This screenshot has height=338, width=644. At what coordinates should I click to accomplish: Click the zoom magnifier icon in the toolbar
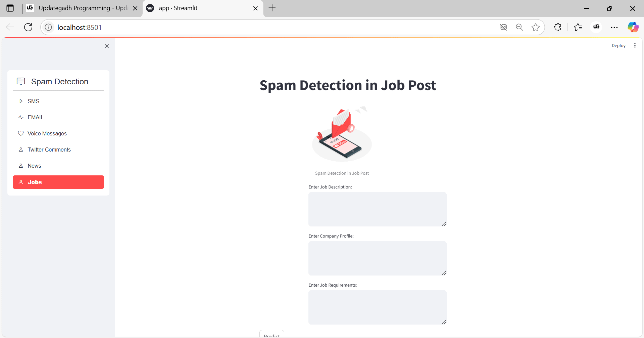tap(519, 27)
